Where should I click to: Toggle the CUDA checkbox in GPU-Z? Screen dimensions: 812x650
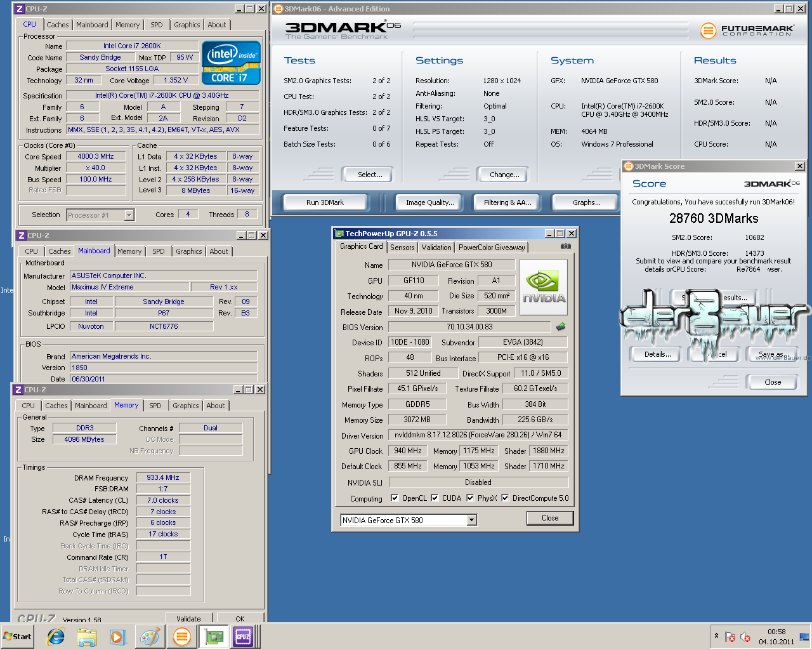tap(435, 498)
